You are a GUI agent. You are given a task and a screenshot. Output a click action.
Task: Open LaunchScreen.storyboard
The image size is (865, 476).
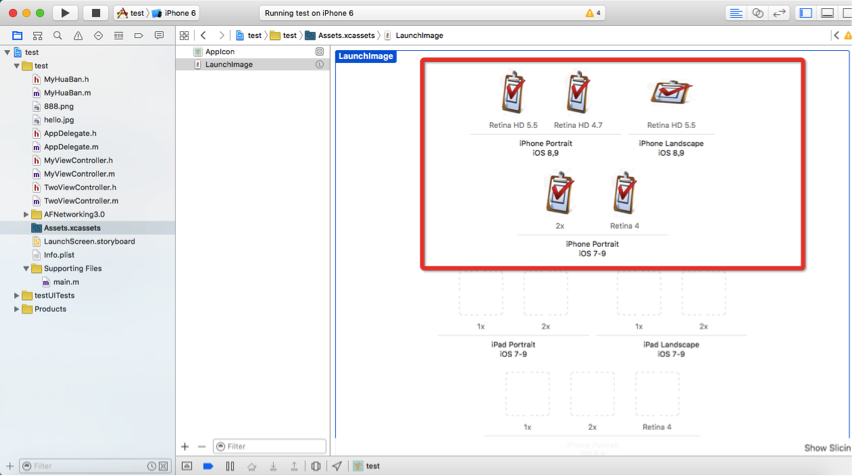click(89, 242)
